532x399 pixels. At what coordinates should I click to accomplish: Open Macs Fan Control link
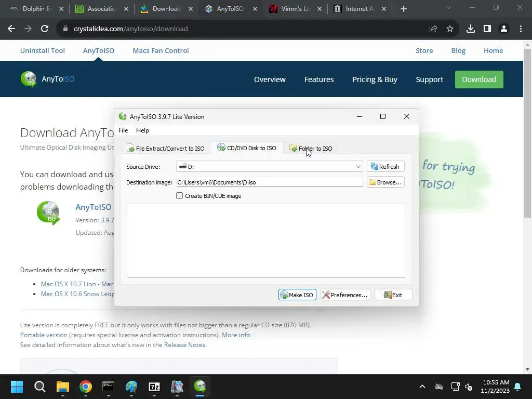[161, 50]
